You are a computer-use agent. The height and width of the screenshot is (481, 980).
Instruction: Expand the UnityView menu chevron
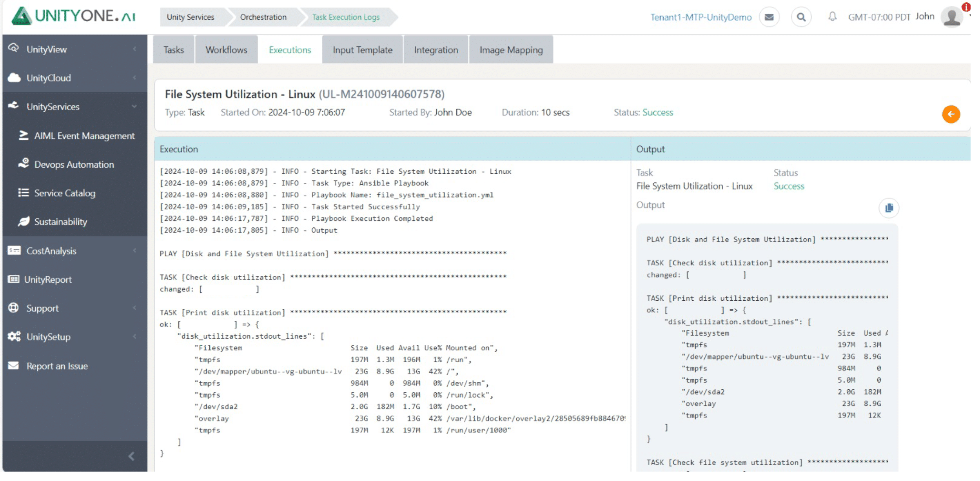point(134,49)
